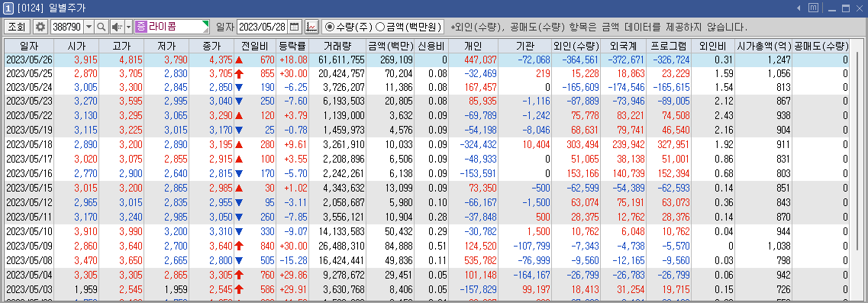Viewport: 868px width, 303px height.
Task: Click the 등락률 column header
Action: pos(292,46)
